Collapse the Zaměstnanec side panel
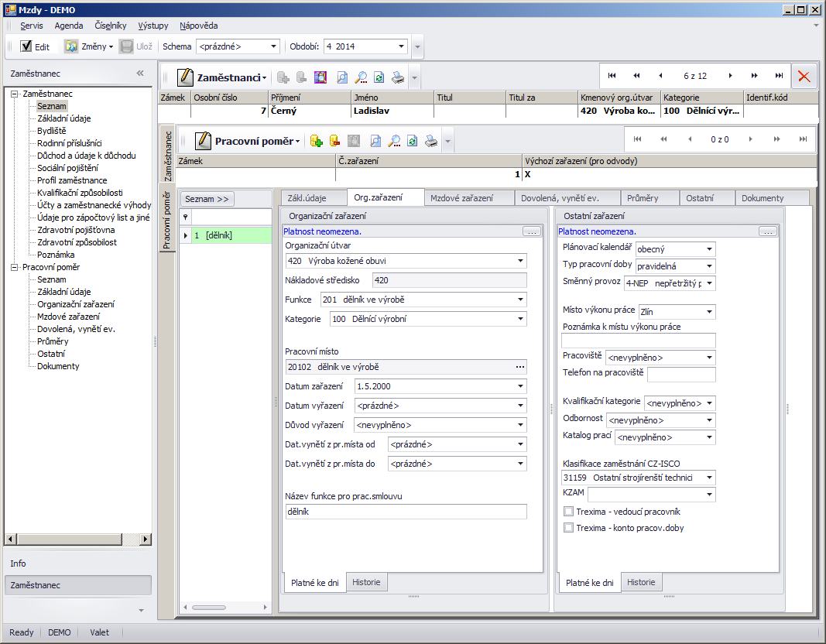The image size is (826, 644). click(140, 74)
